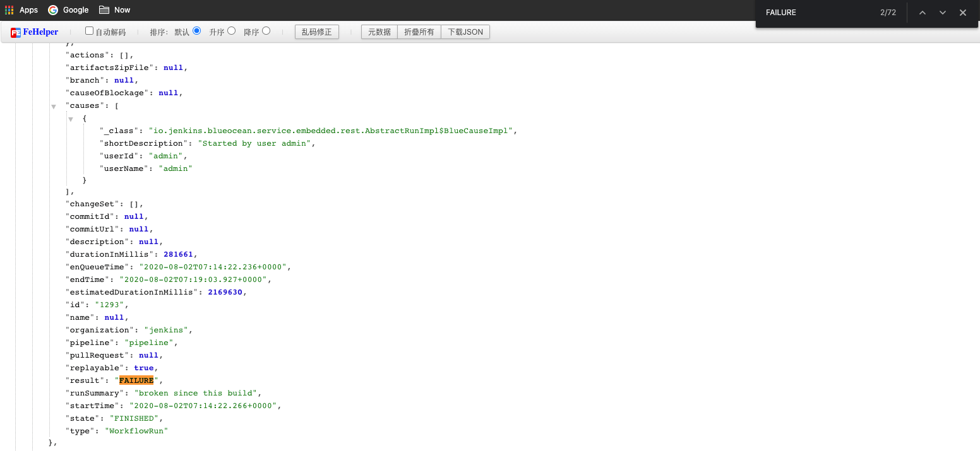Image resolution: width=980 pixels, height=451 pixels.
Task: Click the "Started by user admin" string
Action: (255, 143)
